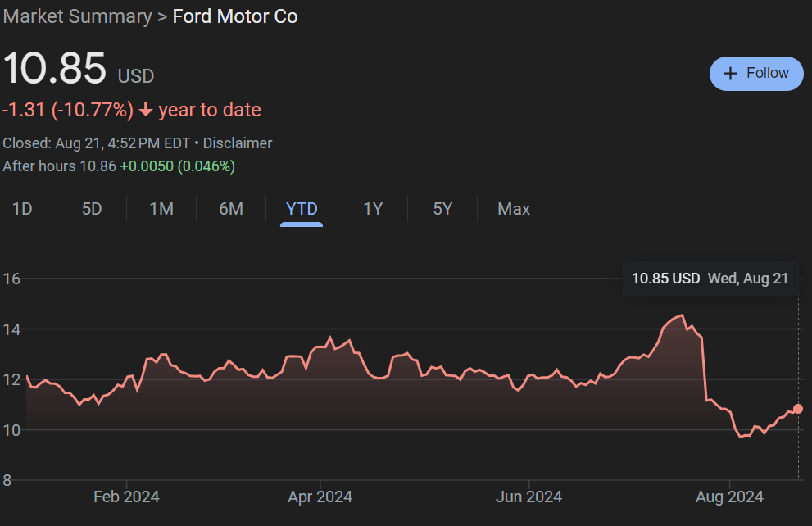Click the 10 y-axis label

(x=11, y=430)
